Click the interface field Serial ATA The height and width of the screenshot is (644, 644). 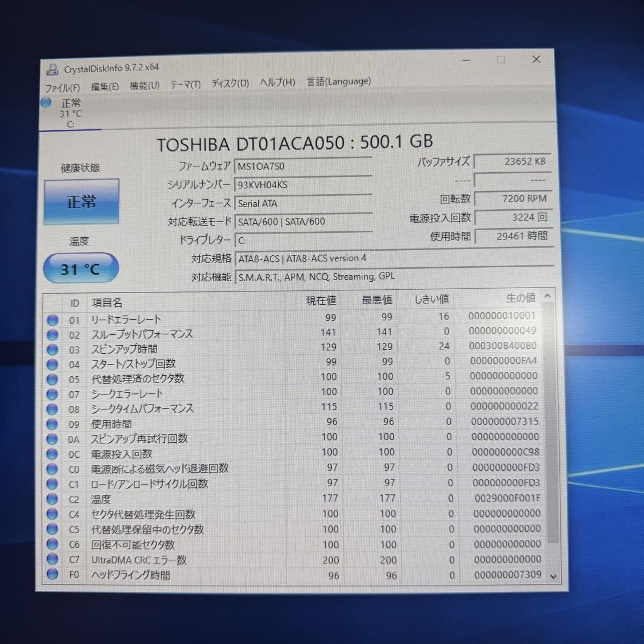click(x=303, y=203)
